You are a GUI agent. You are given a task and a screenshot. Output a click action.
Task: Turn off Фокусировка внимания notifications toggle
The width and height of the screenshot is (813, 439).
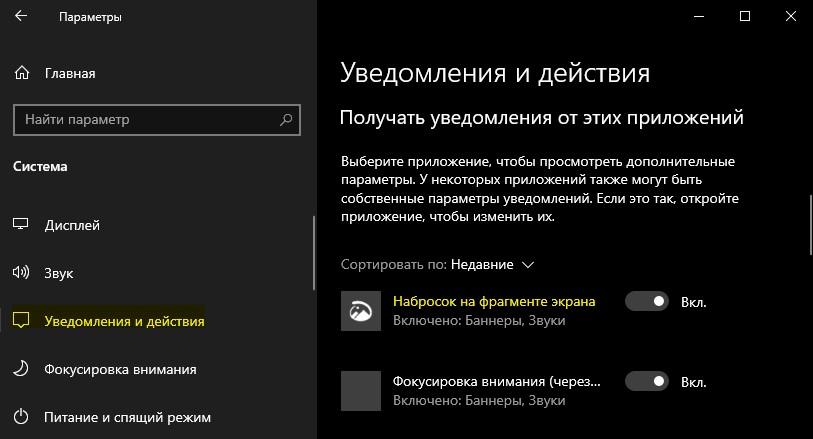(x=647, y=381)
